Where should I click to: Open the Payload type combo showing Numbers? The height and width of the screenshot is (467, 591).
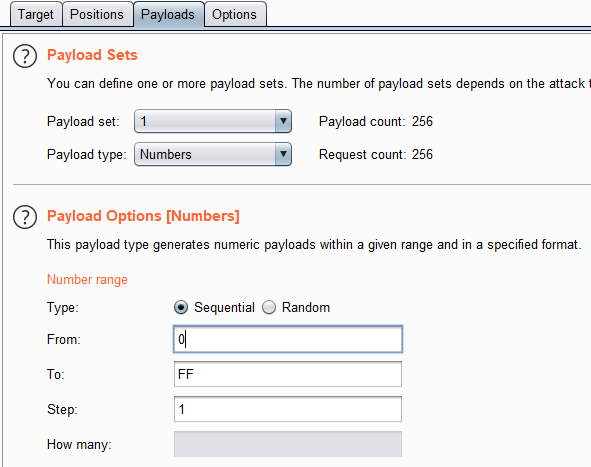click(213, 154)
